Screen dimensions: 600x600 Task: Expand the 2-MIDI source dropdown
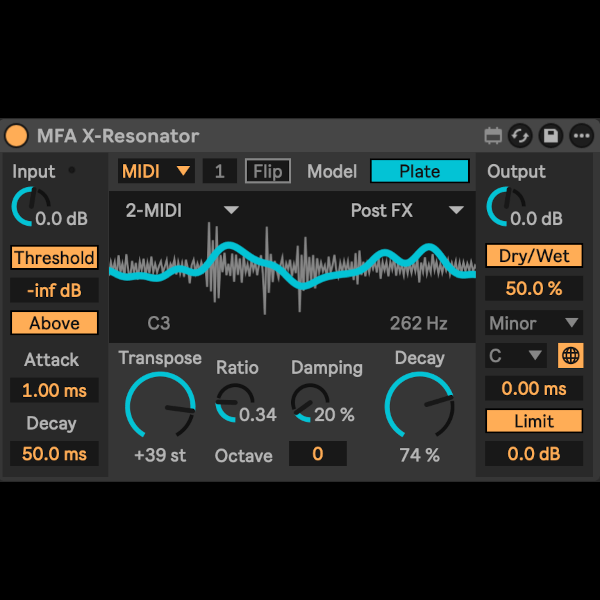pos(182,210)
